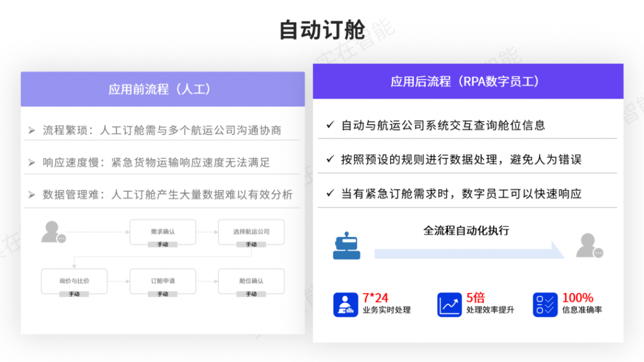Click the arrow bullet before 流程繁琐
644x362 pixels.
tap(31, 131)
